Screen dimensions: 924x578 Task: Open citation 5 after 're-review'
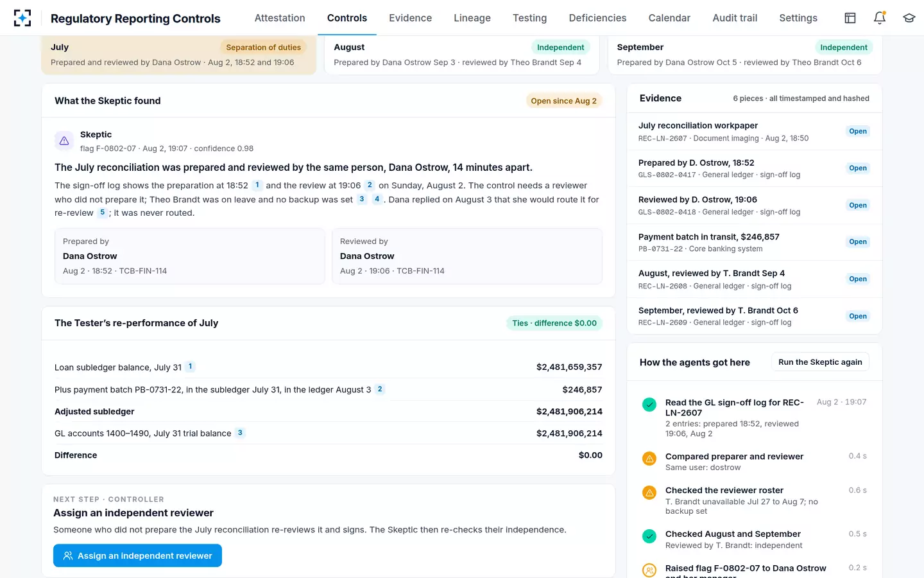coord(102,213)
